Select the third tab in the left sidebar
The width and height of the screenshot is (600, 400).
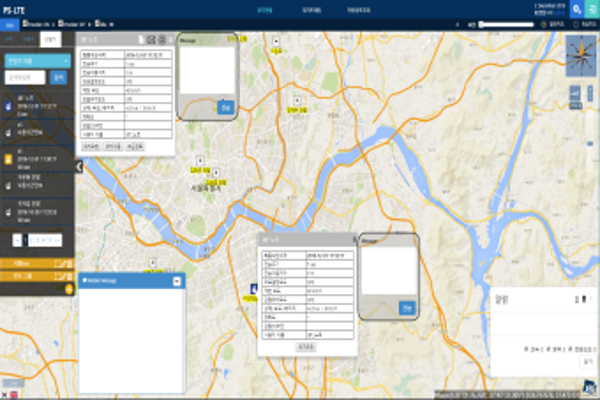[x=49, y=37]
